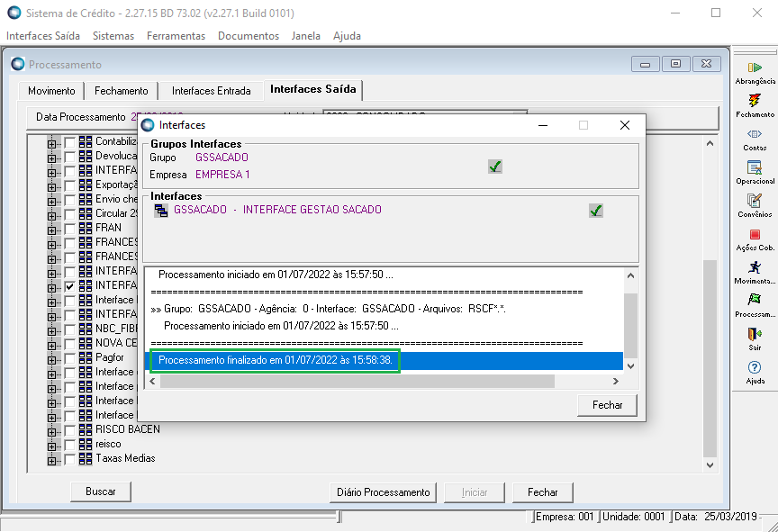This screenshot has height=532, width=778.
Task: Tick the FRAN checkbox
Action: [69, 229]
